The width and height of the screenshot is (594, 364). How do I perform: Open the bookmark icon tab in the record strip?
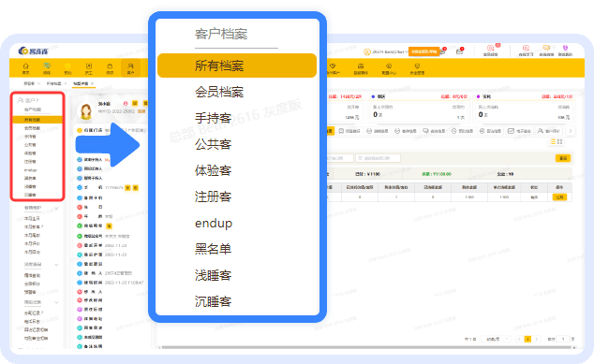pos(349,131)
